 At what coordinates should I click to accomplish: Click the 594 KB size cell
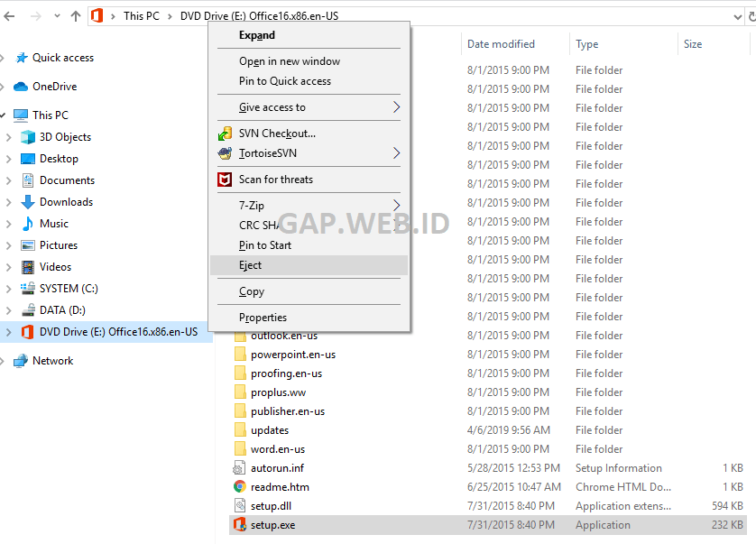click(727, 506)
